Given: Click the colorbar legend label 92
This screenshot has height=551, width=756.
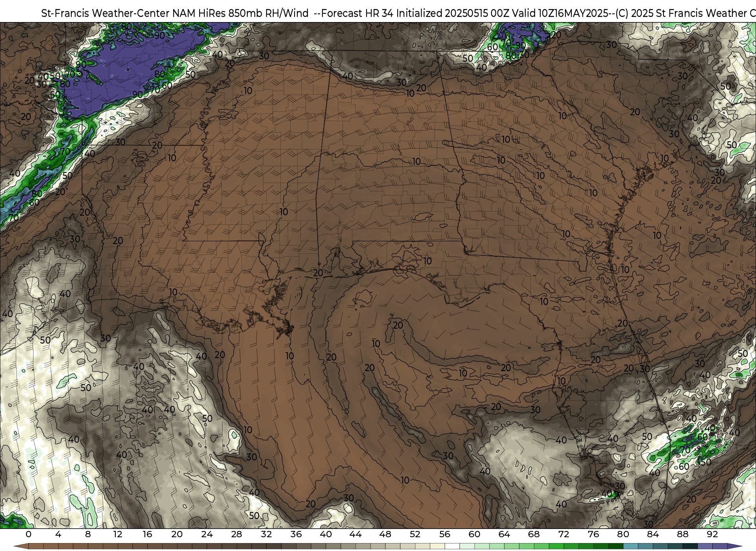Looking at the screenshot, I should (x=712, y=534).
